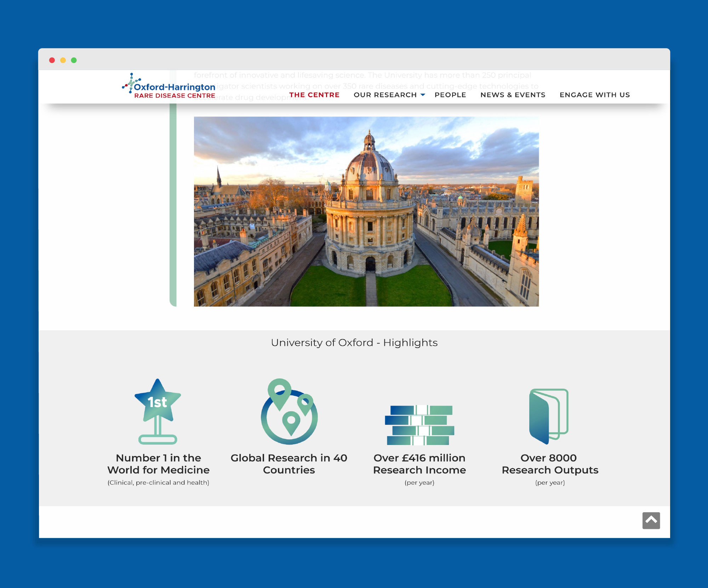
Task: Switch to THE CENTRE navigation tab
Action: pyautogui.click(x=314, y=95)
